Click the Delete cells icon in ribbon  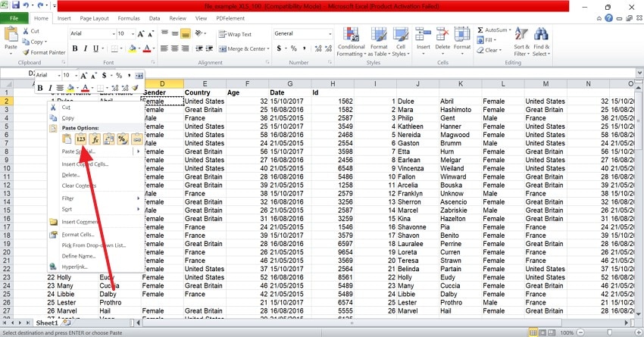tap(442, 35)
